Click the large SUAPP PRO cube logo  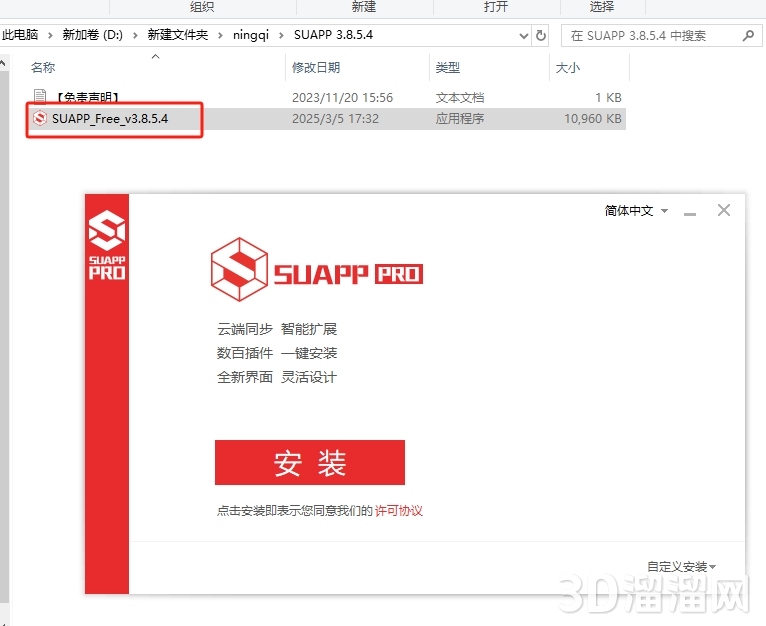click(x=239, y=269)
